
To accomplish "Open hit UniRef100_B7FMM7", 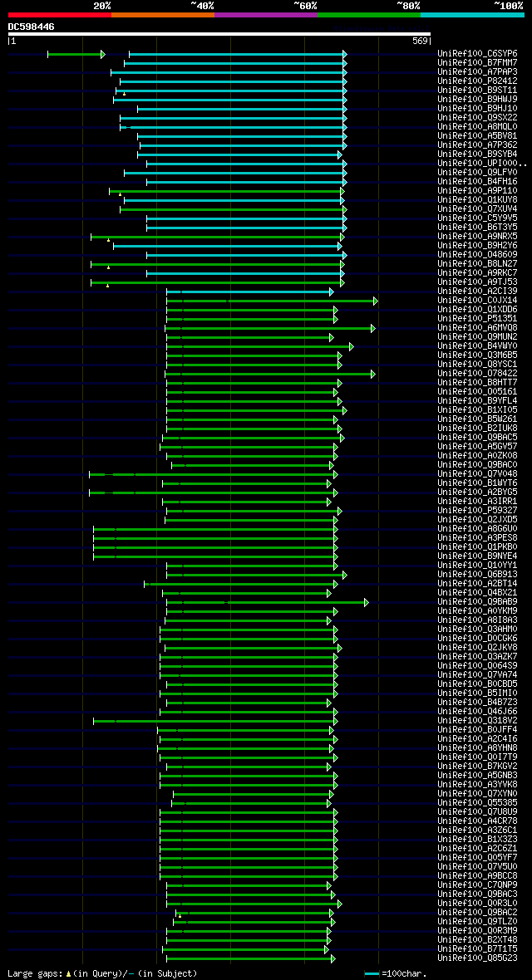I will click(x=477, y=63).
